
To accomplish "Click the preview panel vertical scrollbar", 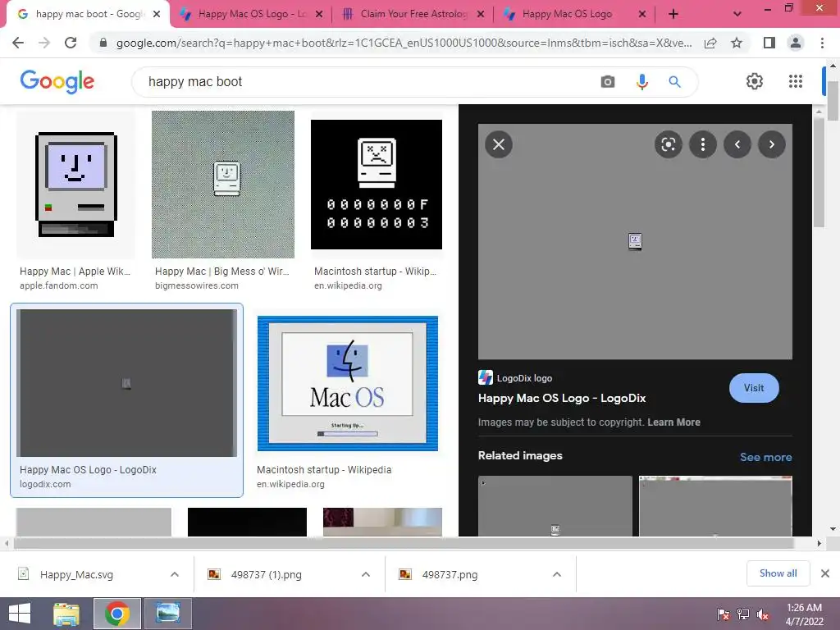I will pos(818,171).
